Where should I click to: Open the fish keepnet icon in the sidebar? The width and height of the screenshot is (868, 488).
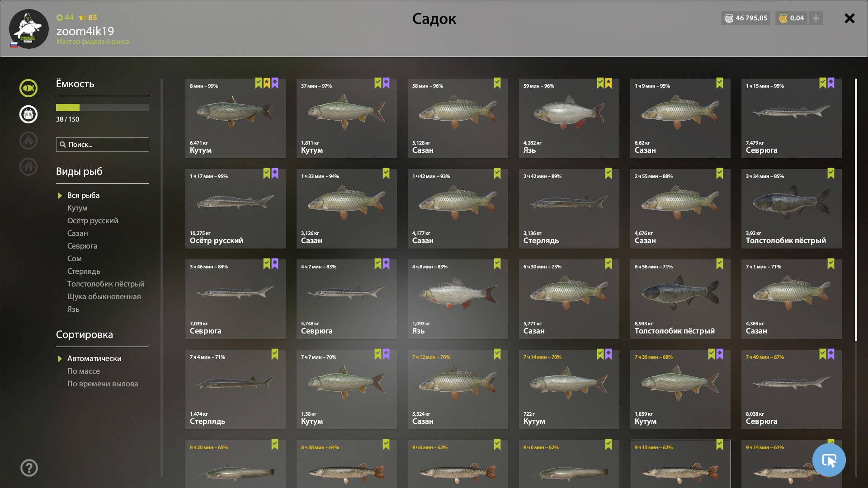click(x=28, y=88)
